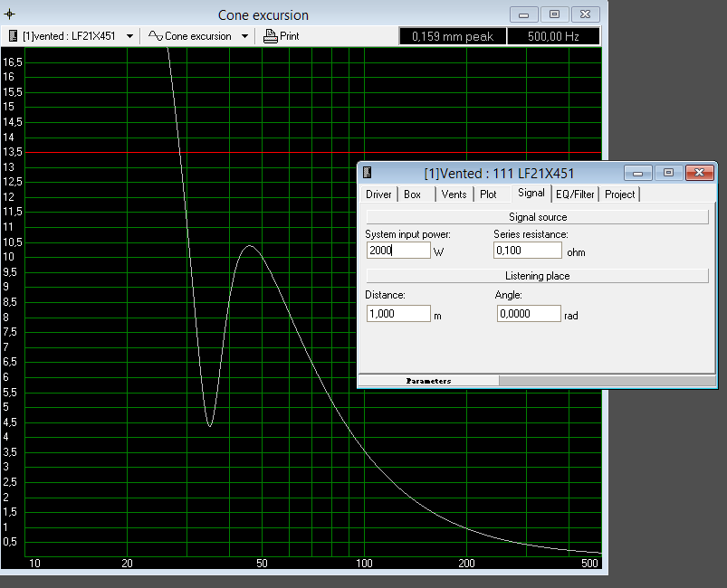Click the Series resistance input field

(x=527, y=251)
